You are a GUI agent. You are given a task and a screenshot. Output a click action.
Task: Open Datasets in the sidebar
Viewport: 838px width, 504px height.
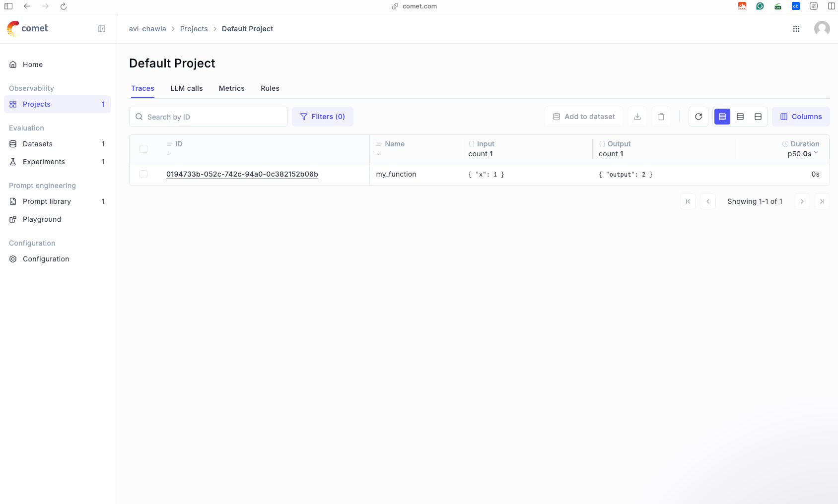click(57, 144)
